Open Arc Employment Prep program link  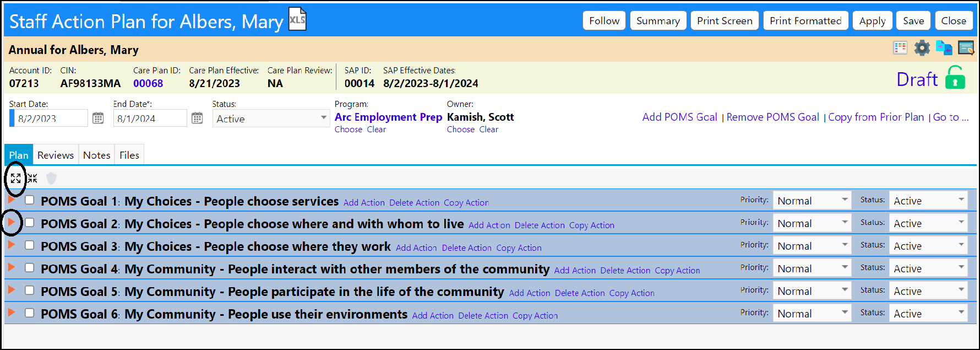point(388,117)
